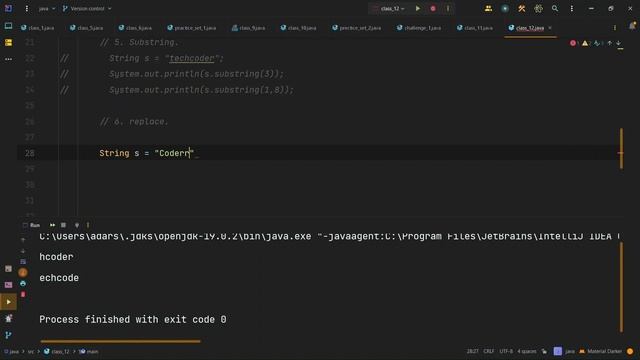Click Run console vertical scrollbar
The image size is (640, 360).
tap(621, 287)
